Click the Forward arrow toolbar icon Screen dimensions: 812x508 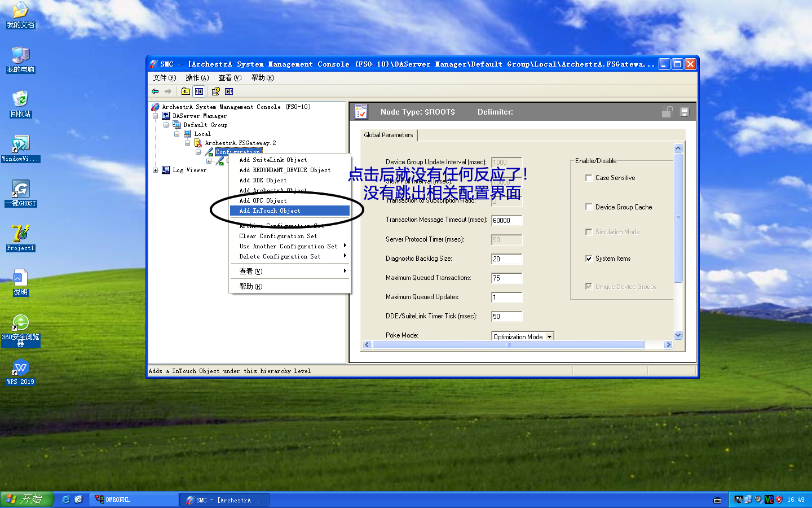tap(167, 91)
